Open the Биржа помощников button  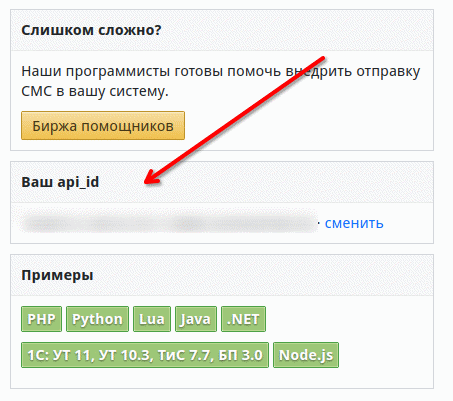[x=103, y=126]
